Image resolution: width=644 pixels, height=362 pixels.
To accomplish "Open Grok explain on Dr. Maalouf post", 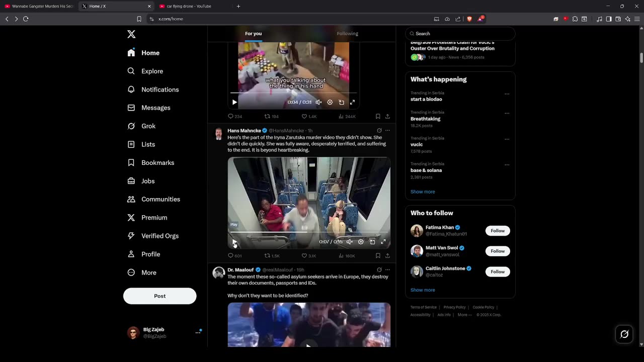I will [x=379, y=269].
